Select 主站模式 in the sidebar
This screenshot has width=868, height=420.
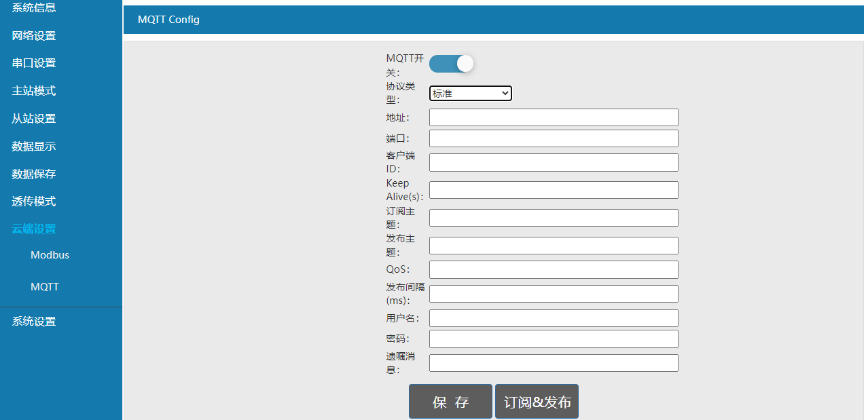click(34, 91)
